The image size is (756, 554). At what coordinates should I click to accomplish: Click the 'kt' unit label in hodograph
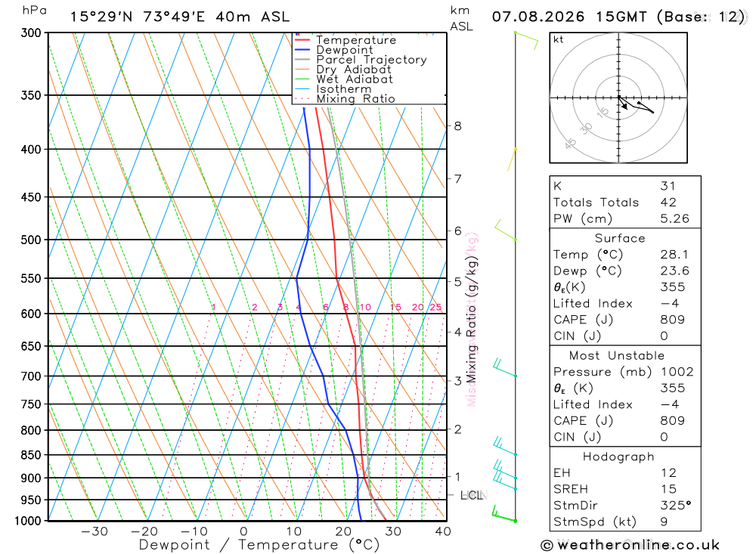click(x=559, y=39)
